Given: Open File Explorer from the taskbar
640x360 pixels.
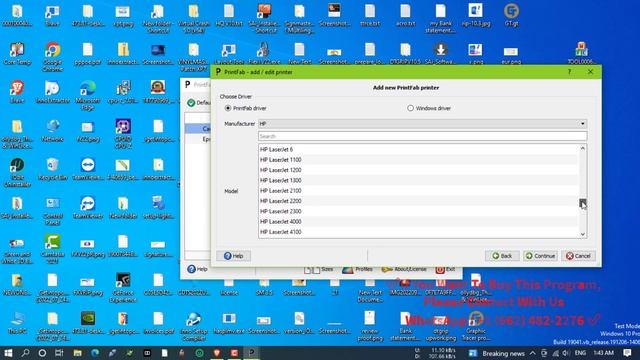Looking at the screenshot, I should tap(77, 353).
